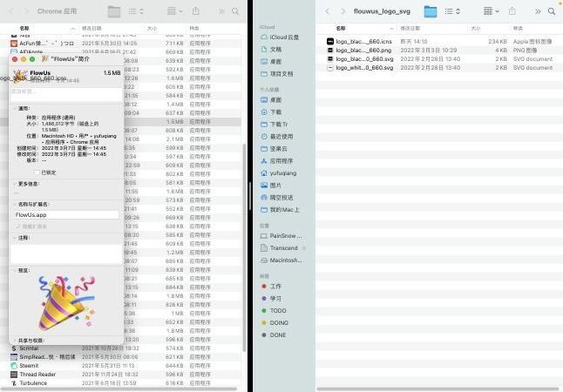Sort by 修改日期 column in flouwus_logo_svg window
The width and height of the screenshot is (563, 392).
click(x=410, y=28)
